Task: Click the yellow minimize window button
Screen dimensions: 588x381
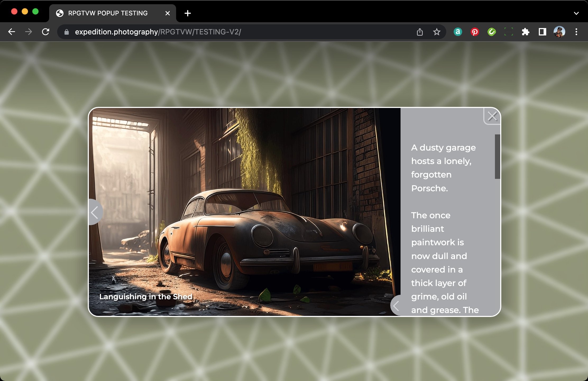Action: point(25,12)
